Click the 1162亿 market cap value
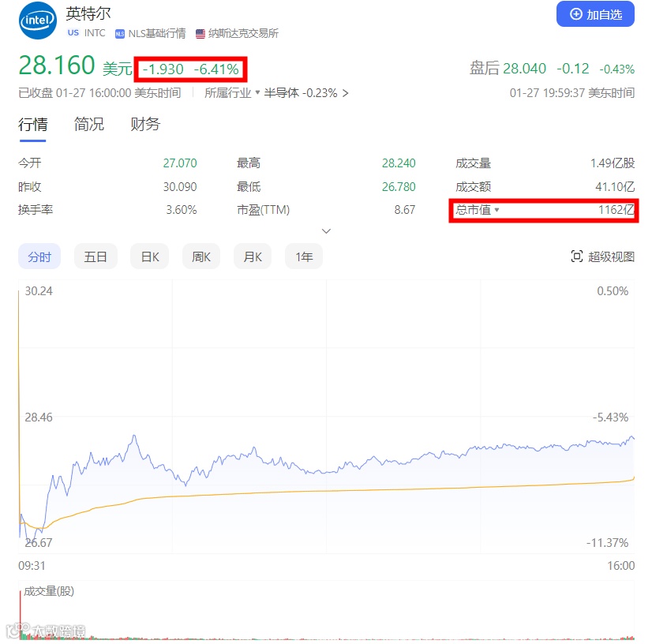 pos(616,210)
